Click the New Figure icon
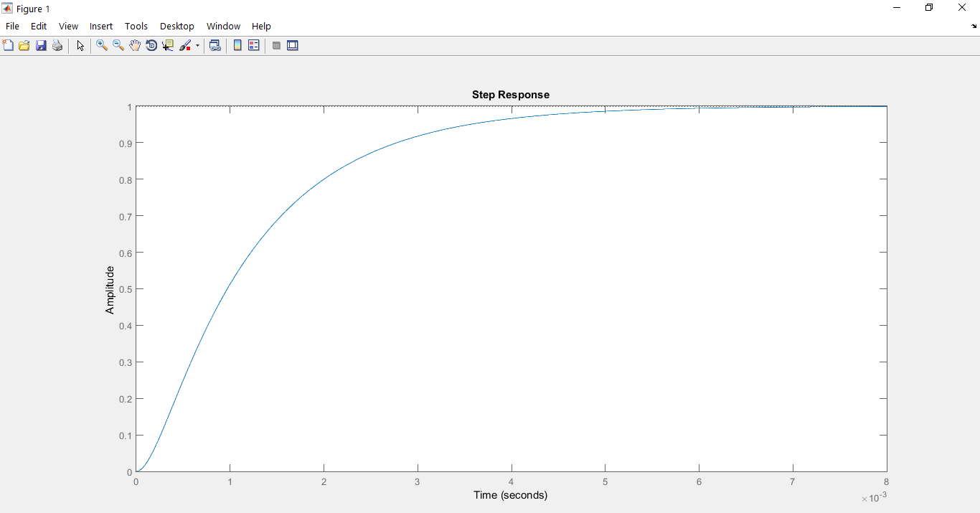This screenshot has height=513, width=980. tap(8, 45)
